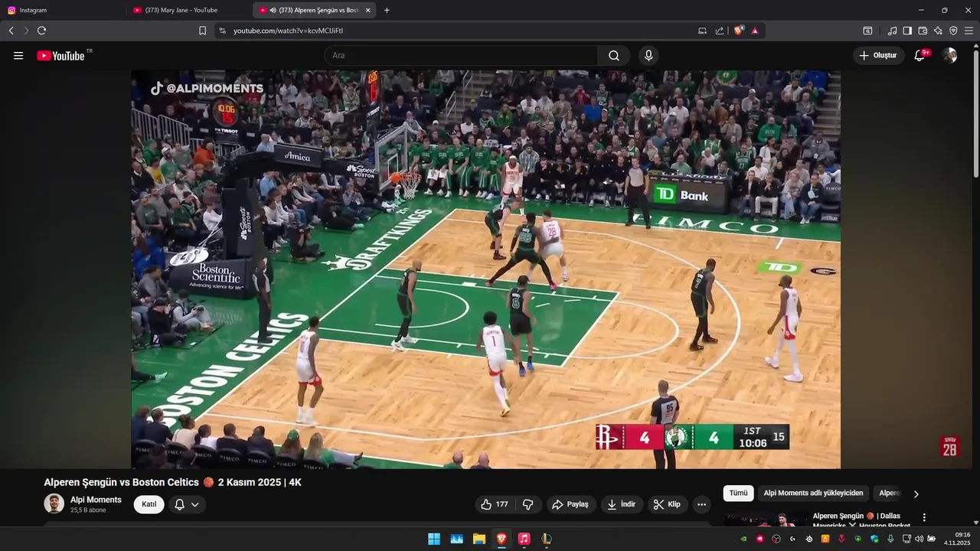Open the YouTube guide hamburger menu
The width and height of the screenshot is (980, 551).
pos(18,56)
